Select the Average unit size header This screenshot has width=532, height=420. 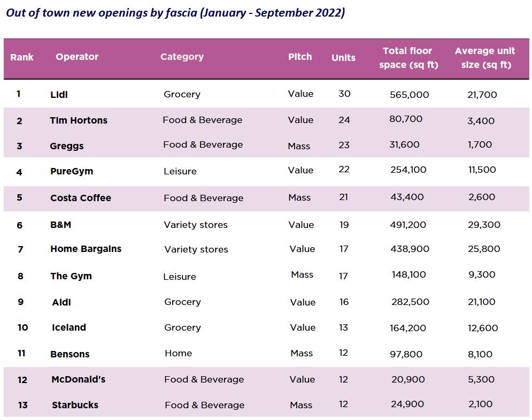[485, 58]
